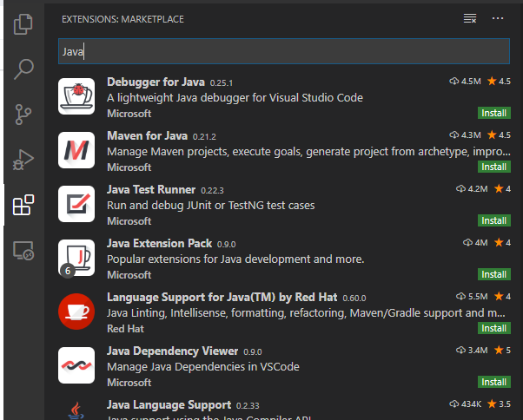The image size is (523, 420).
Task: Open the Search view in activity bar
Action: [23, 69]
